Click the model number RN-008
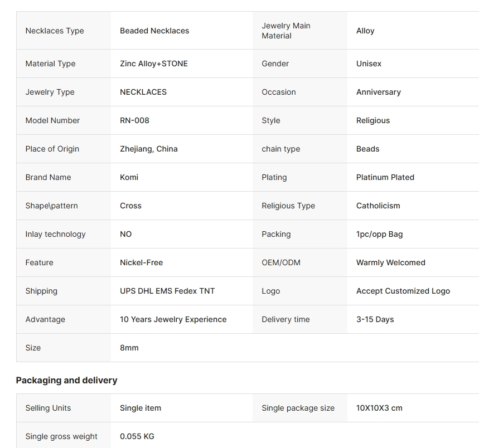Viewport: 479px width, 448px height. [x=134, y=120]
